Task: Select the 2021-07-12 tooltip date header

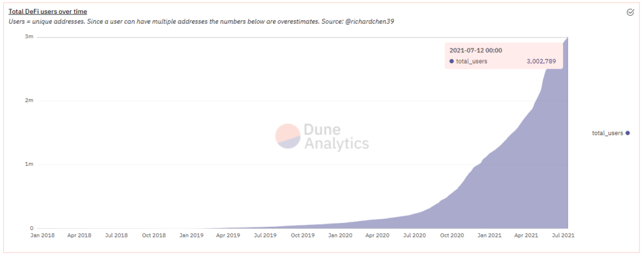Action: click(475, 50)
